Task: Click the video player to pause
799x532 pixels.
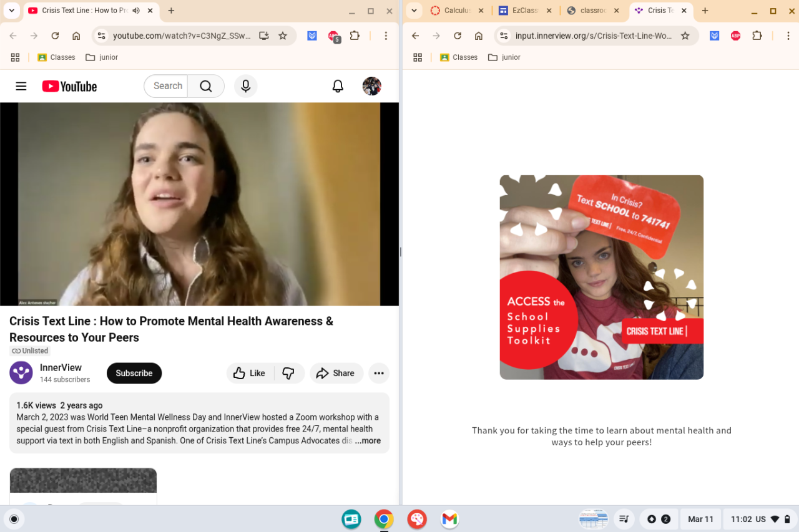Action: (x=199, y=204)
